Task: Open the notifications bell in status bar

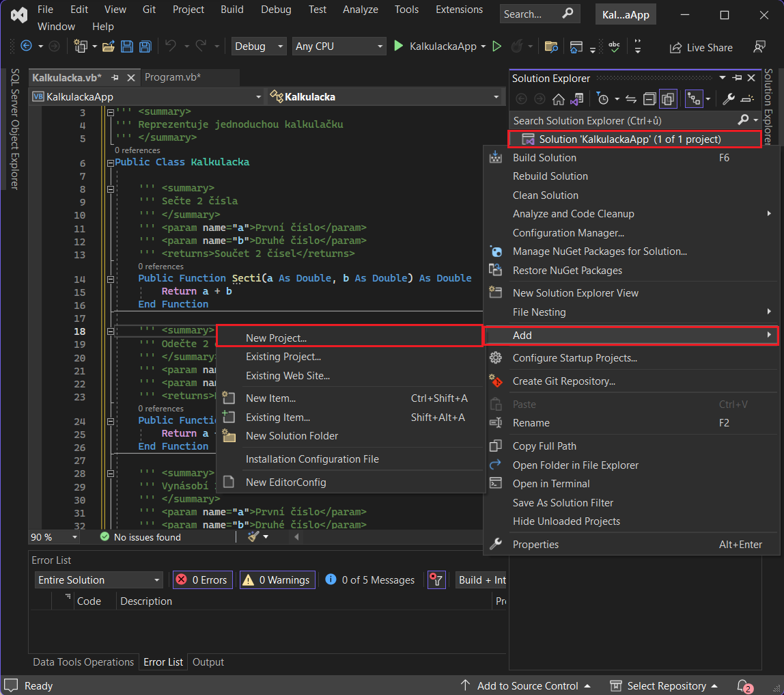Action: (x=743, y=685)
